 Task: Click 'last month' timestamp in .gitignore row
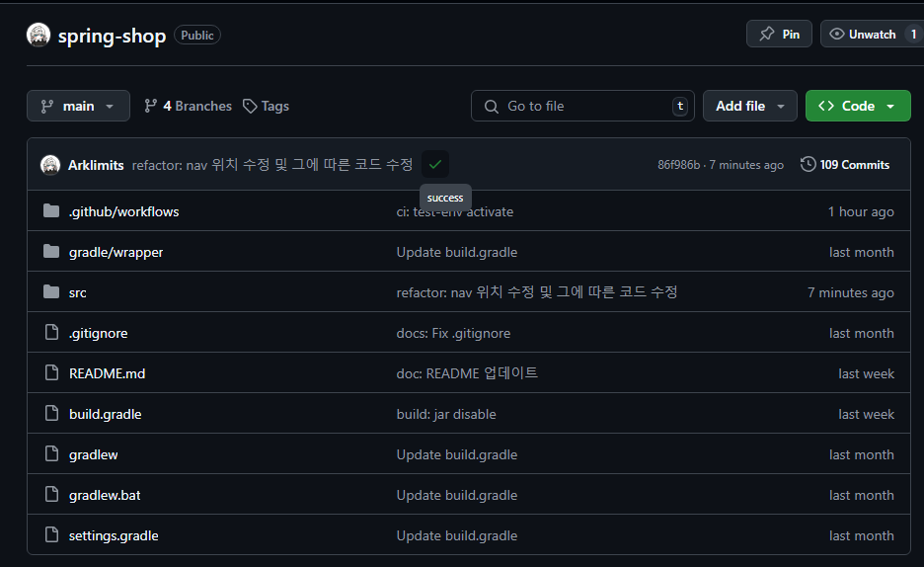click(x=862, y=333)
